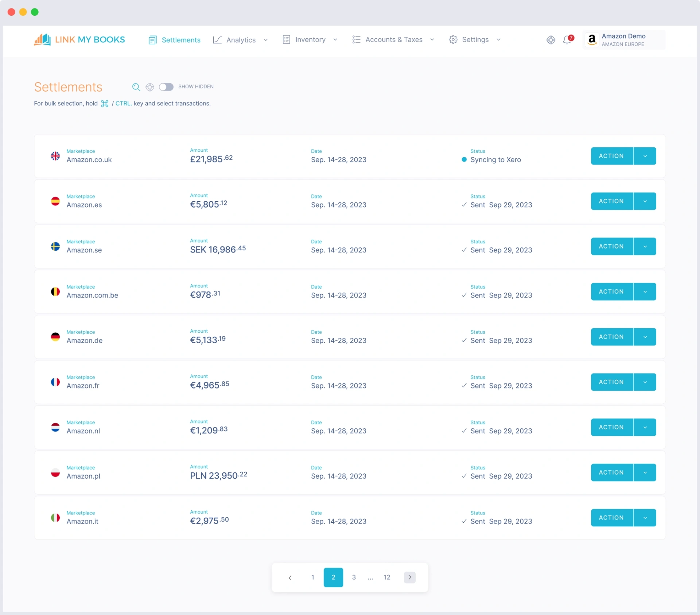
Task: Click ACTION button for Amazon.pl
Action: click(x=612, y=473)
